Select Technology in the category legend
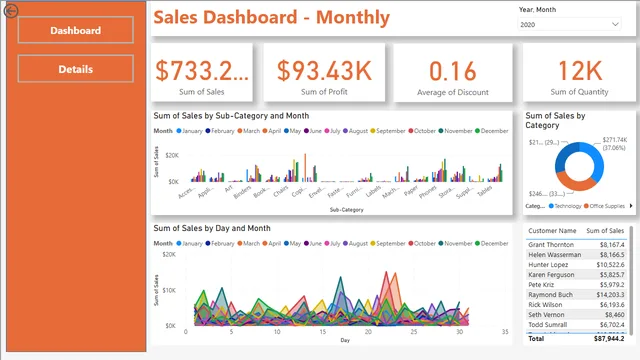 click(x=565, y=206)
